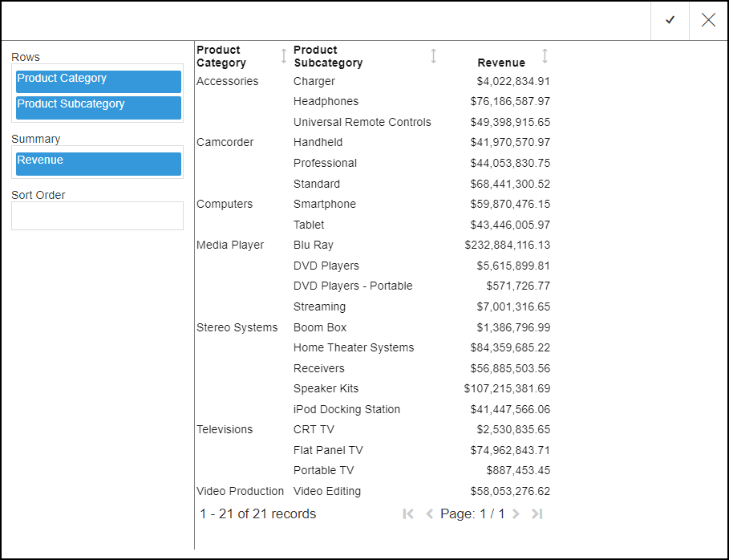Click the DVD Players subcategory cell
This screenshot has height=560, width=729.
(x=326, y=266)
